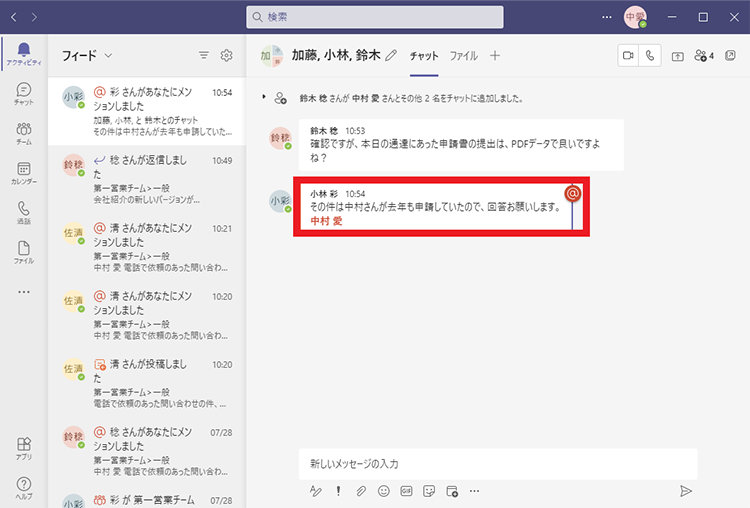
Task: Insert a GIF
Action: coord(406,491)
